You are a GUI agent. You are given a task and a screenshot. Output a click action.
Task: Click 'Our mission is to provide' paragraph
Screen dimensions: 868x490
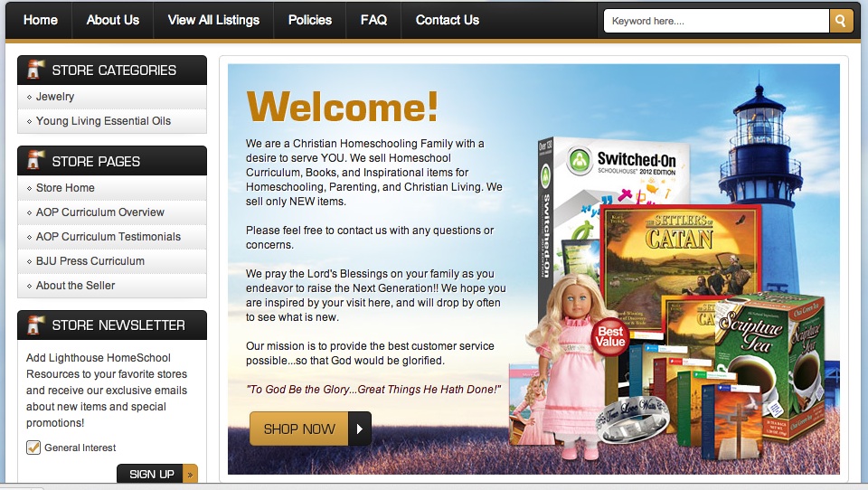(370, 353)
